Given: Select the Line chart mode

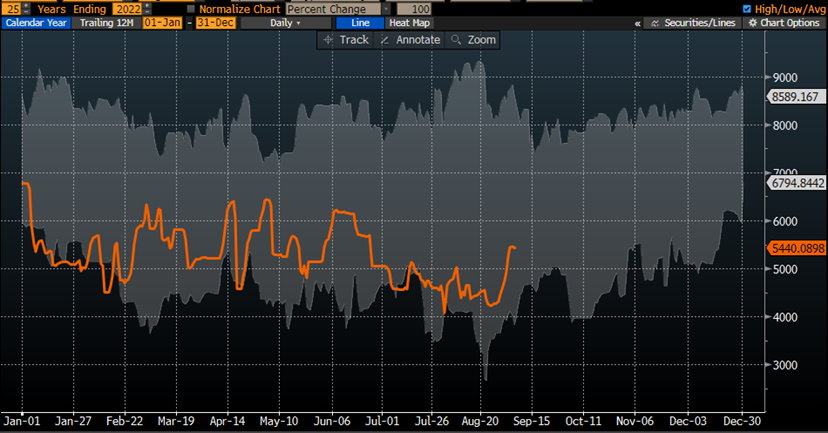Looking at the screenshot, I should 359,22.
